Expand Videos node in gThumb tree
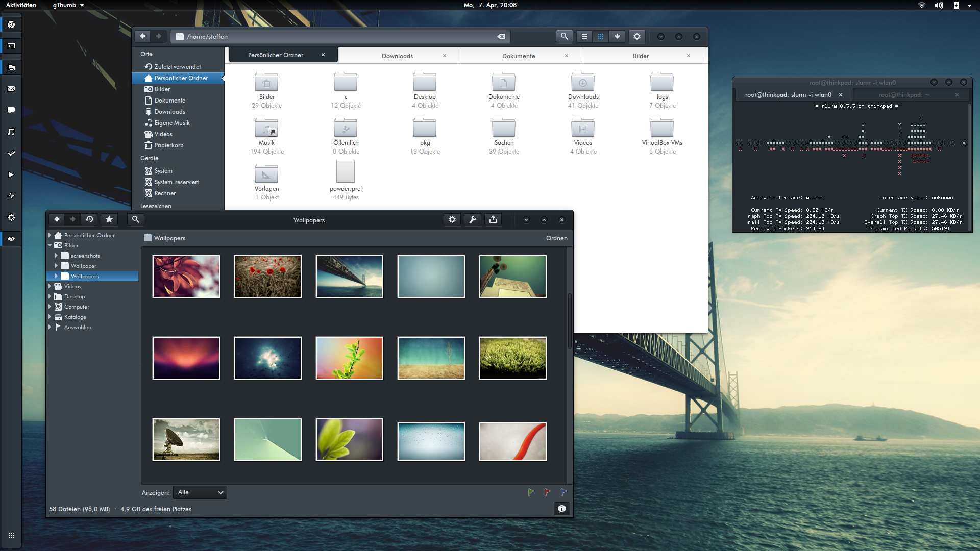 pyautogui.click(x=50, y=286)
